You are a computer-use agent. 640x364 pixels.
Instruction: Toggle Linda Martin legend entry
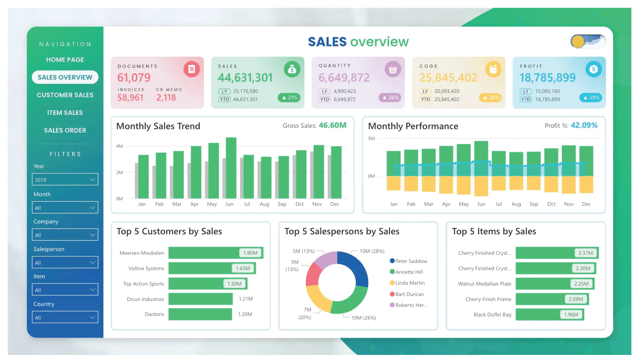point(409,283)
